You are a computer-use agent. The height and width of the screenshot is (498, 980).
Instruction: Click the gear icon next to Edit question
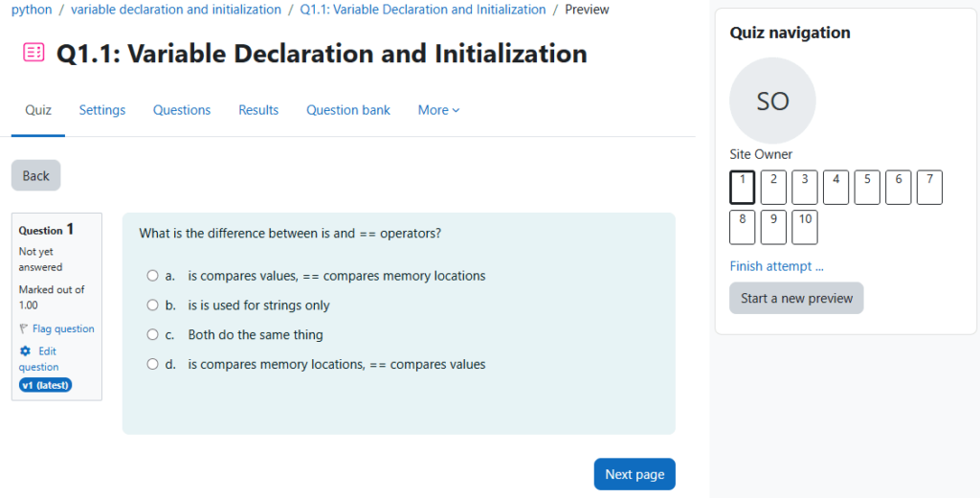point(26,351)
